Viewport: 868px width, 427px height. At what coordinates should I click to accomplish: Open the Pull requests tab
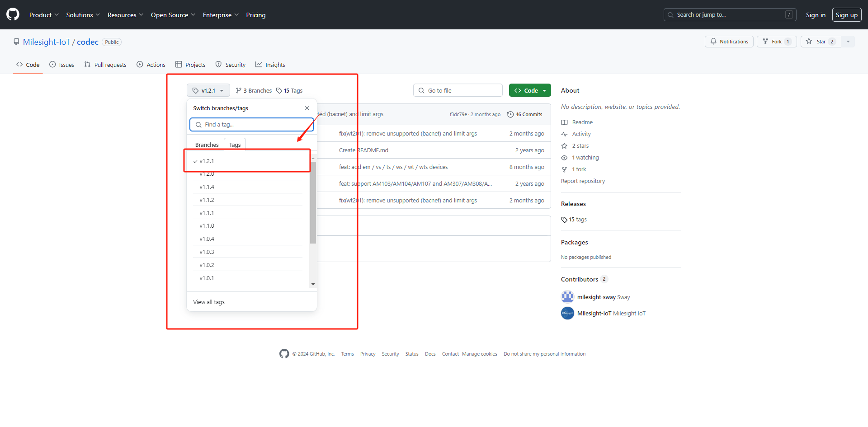click(105, 65)
